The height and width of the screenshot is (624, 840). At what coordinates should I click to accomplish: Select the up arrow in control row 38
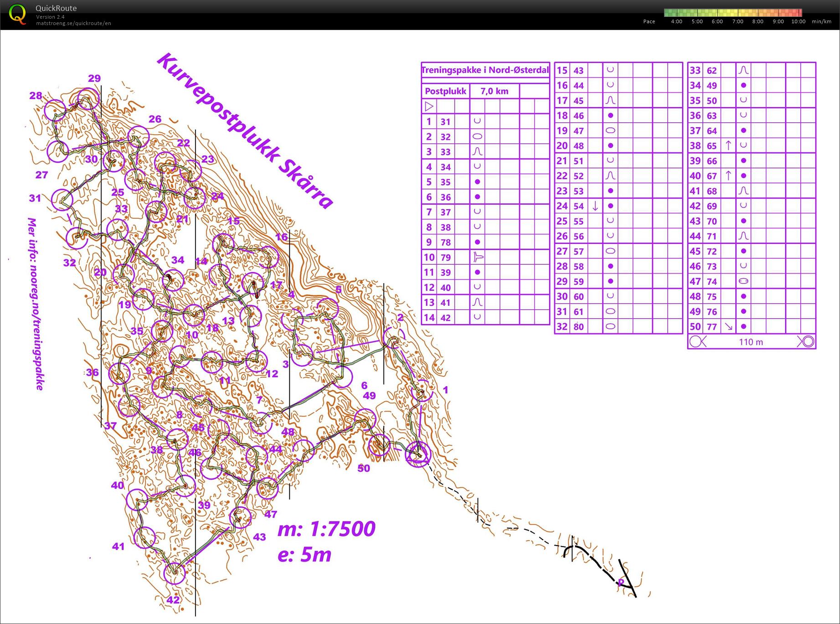(728, 145)
